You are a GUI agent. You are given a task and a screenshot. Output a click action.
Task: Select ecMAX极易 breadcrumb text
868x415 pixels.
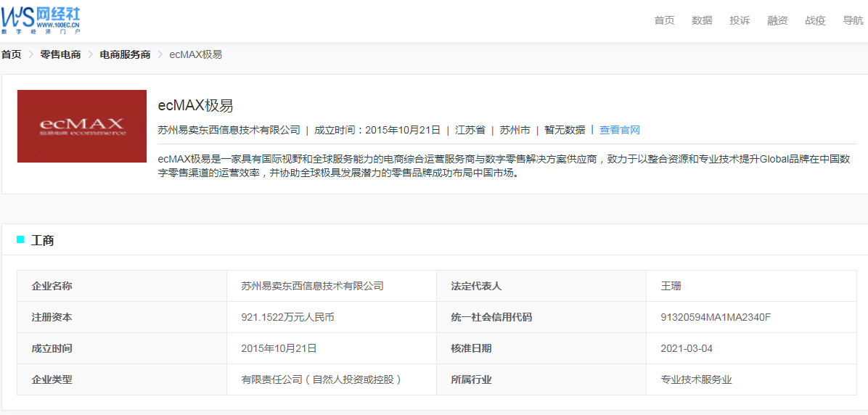(x=196, y=55)
